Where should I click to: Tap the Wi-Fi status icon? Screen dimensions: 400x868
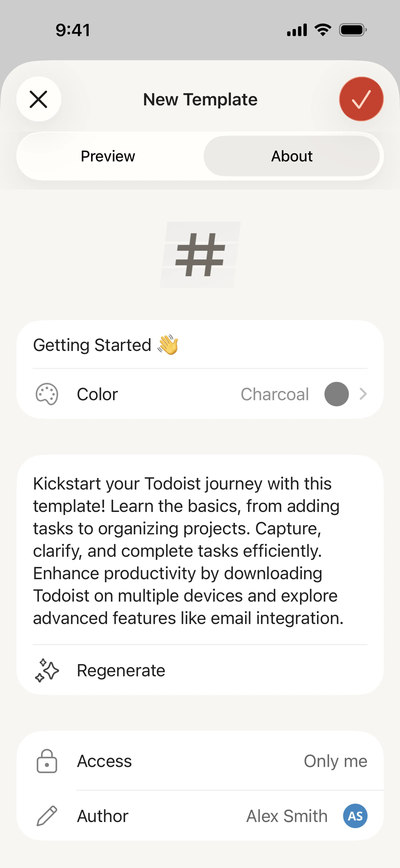tap(323, 30)
